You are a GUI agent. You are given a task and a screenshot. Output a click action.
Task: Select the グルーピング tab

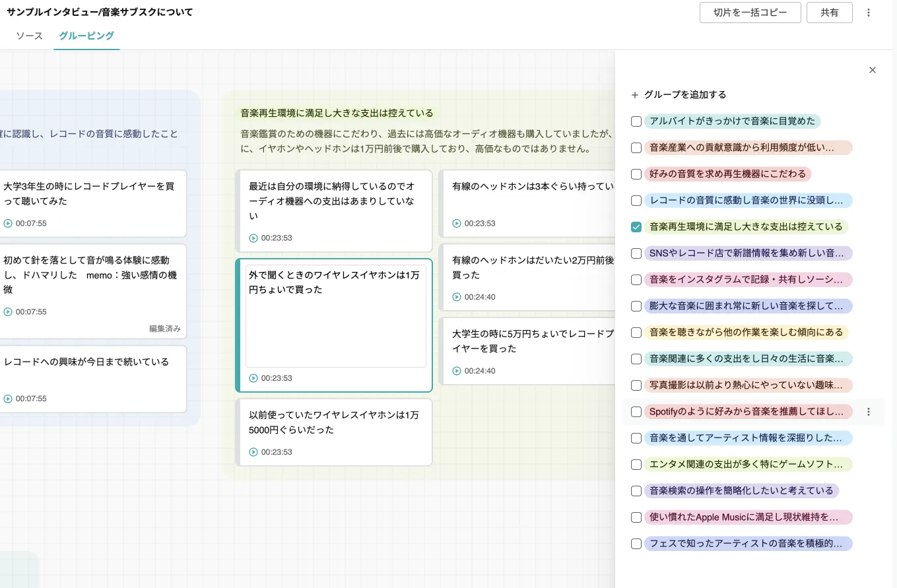point(86,36)
